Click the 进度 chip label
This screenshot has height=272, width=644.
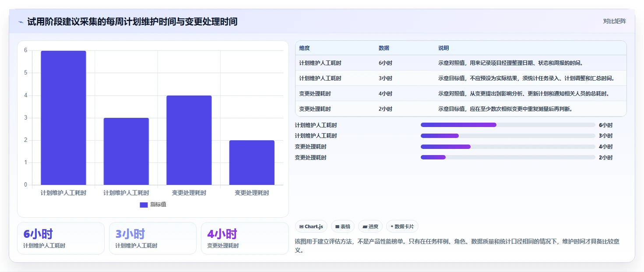[373, 226]
